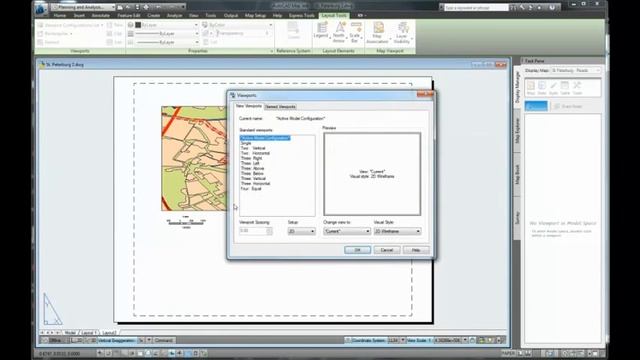Open the Survey side tab

click(x=517, y=218)
